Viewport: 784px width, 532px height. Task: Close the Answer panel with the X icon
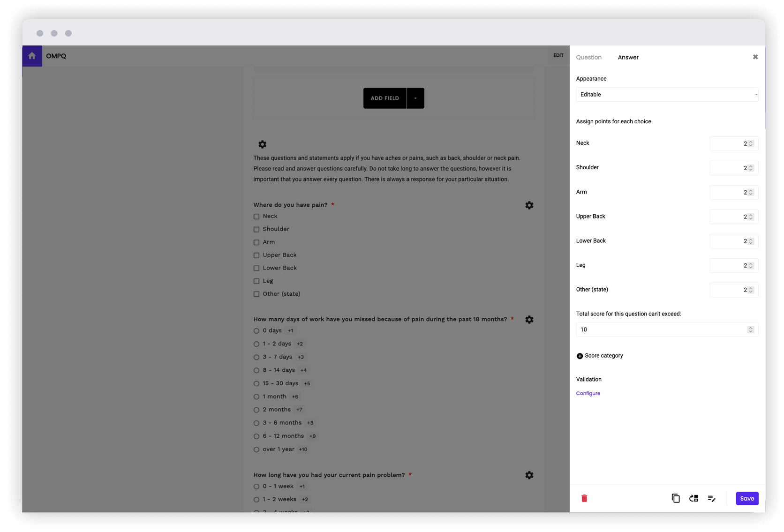click(755, 57)
